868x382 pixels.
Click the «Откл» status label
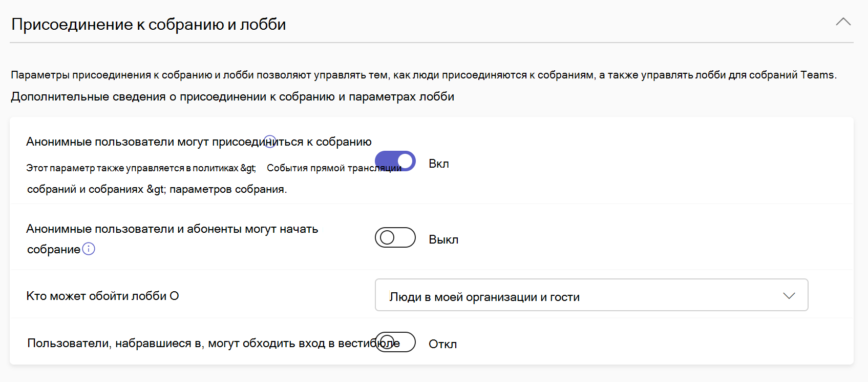(x=443, y=344)
